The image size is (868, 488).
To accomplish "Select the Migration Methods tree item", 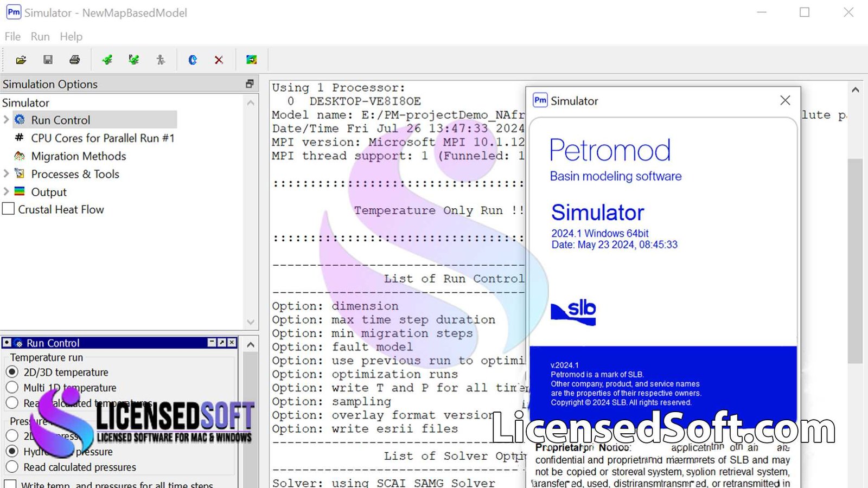I will (79, 156).
